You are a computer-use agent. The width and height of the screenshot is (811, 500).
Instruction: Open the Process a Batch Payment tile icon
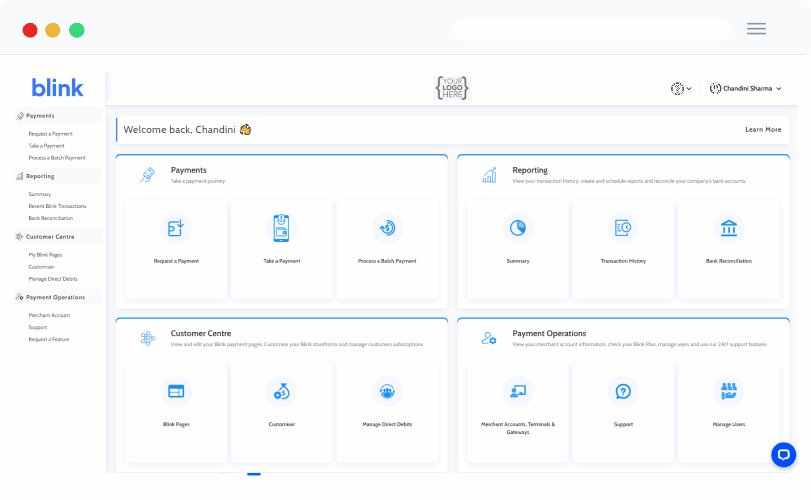[x=387, y=228]
